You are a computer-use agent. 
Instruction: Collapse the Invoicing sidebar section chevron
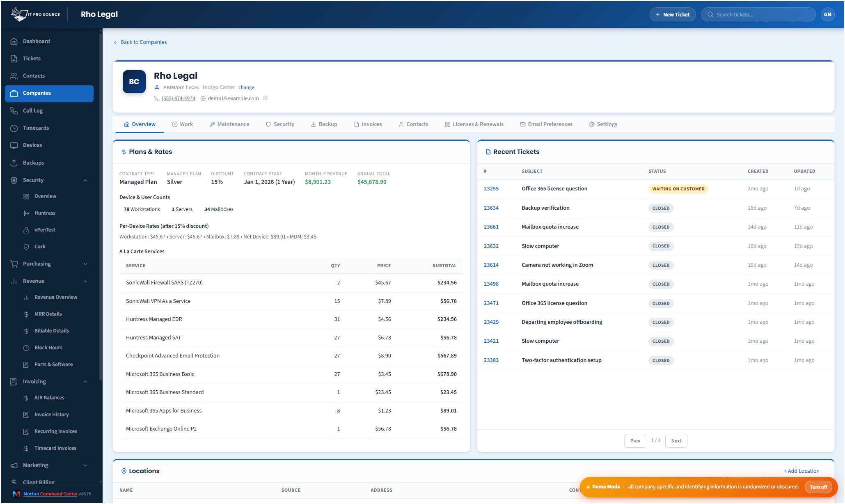click(85, 382)
